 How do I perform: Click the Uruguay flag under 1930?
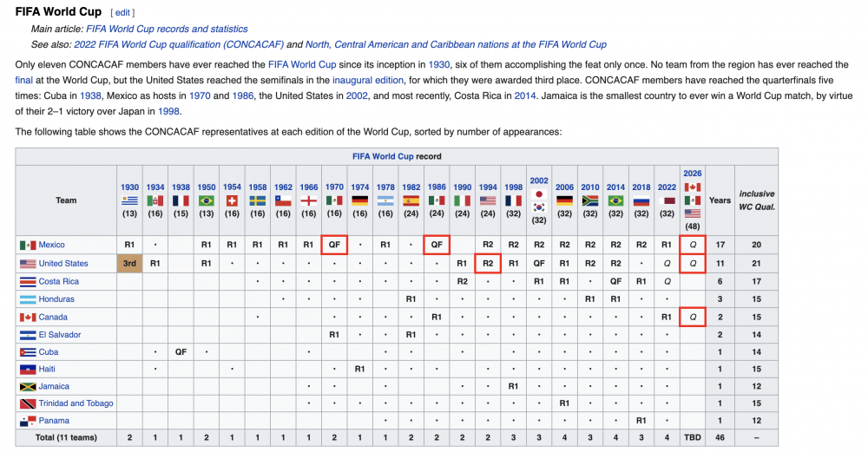click(x=129, y=200)
